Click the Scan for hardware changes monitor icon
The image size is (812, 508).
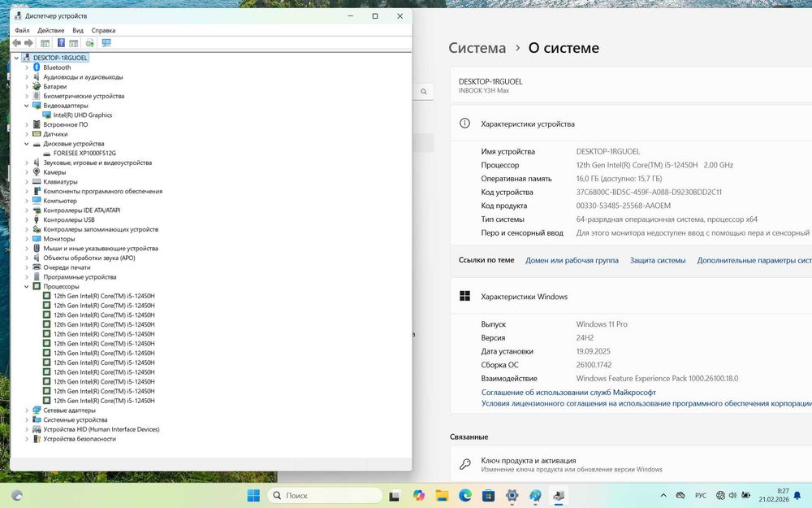click(x=106, y=43)
